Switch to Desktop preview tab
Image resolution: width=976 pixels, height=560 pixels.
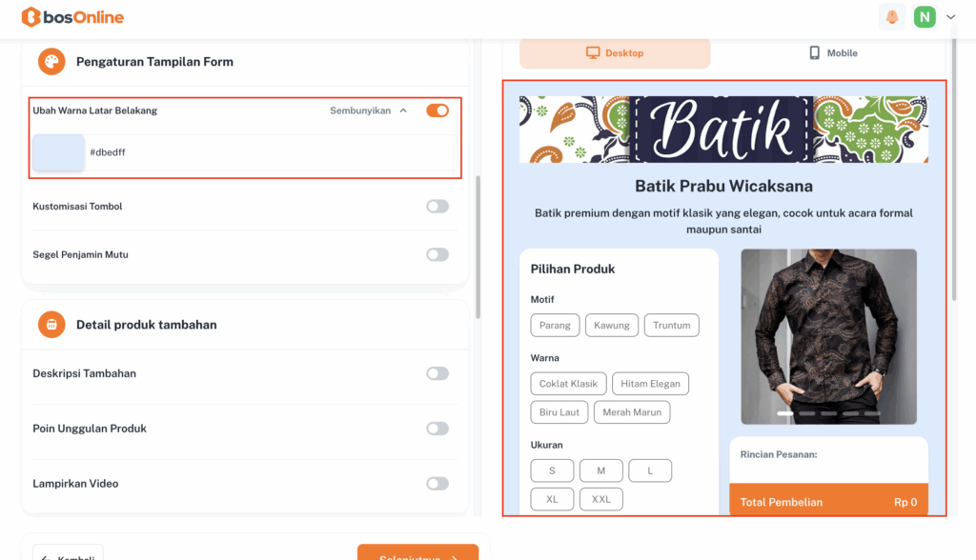615,53
